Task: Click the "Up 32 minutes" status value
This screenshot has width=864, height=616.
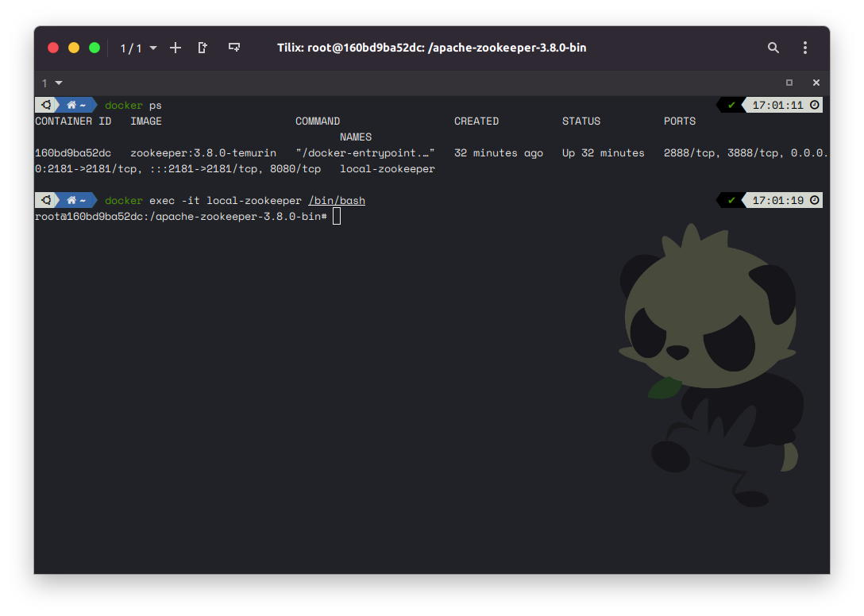Action: pos(603,152)
